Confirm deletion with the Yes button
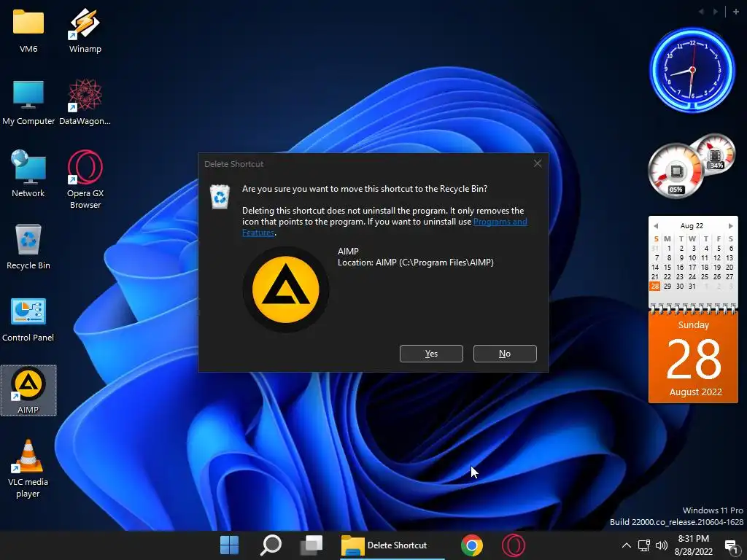Image resolution: width=747 pixels, height=560 pixels. [431, 354]
